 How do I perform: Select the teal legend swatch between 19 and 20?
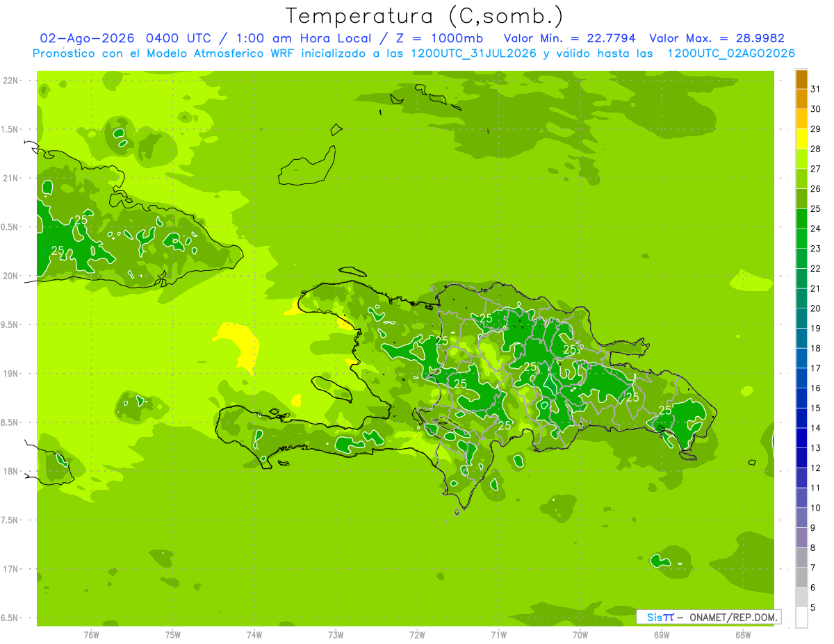pyautogui.click(x=801, y=318)
